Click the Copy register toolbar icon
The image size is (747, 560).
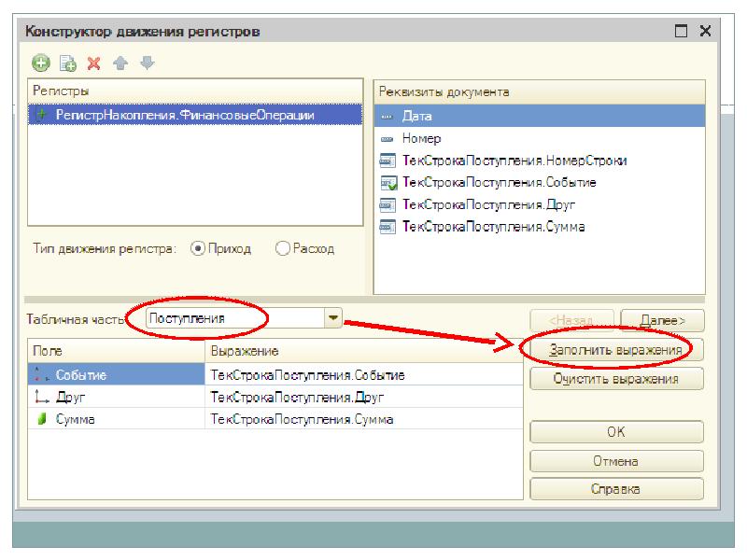(x=66, y=63)
